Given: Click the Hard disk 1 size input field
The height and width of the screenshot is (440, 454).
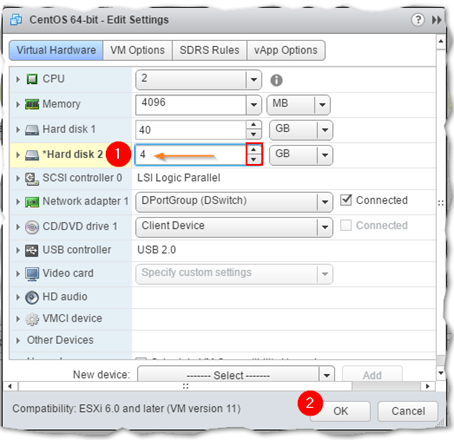Looking at the screenshot, I should coord(191,130).
